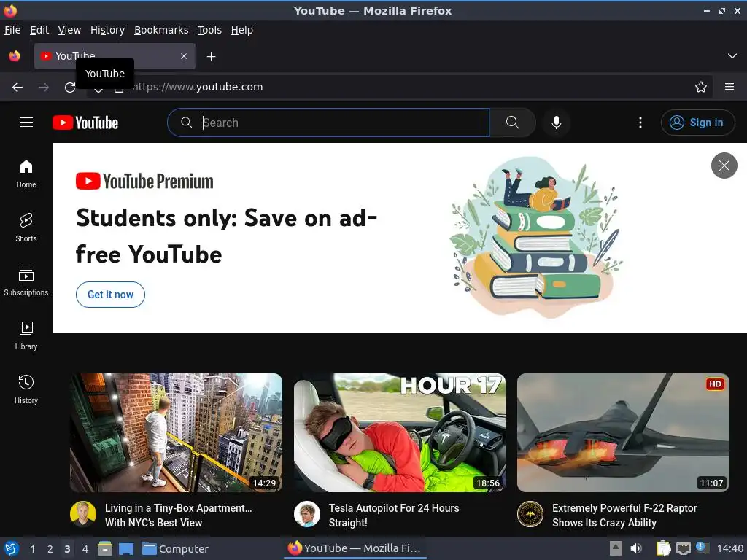The width and height of the screenshot is (747, 560).
Task: Start voice search with the microphone icon
Action: click(557, 122)
